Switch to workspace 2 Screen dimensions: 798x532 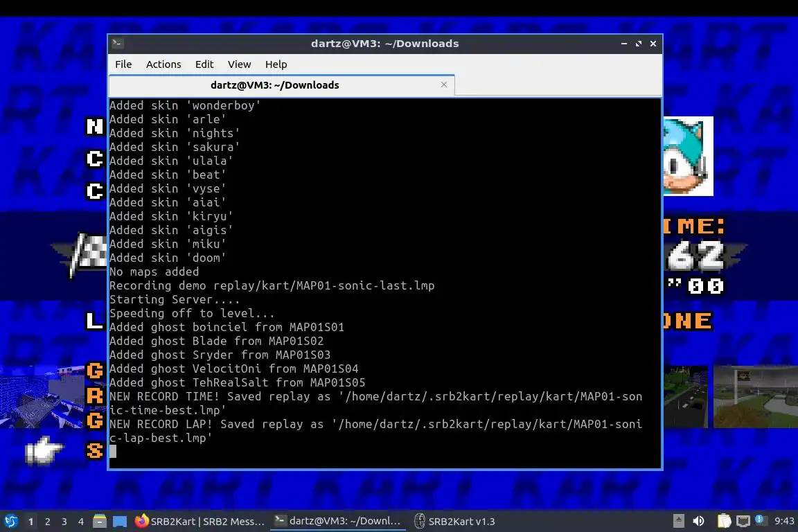point(48,522)
